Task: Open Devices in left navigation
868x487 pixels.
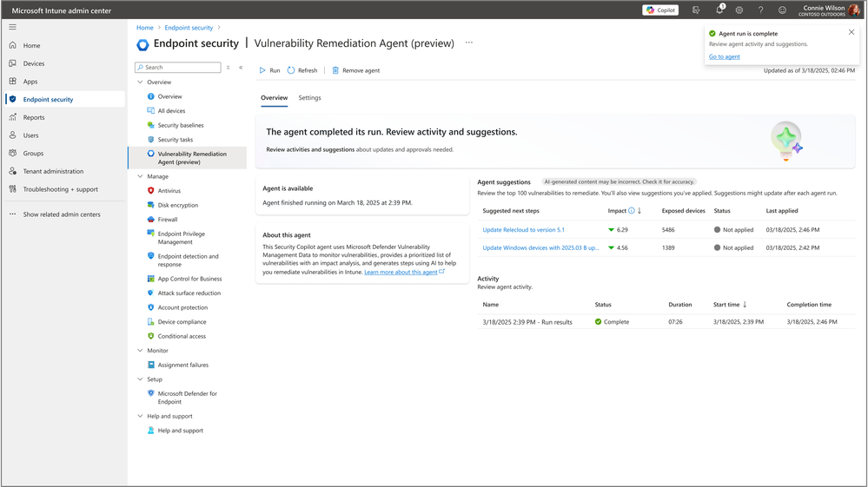Action: click(x=34, y=63)
